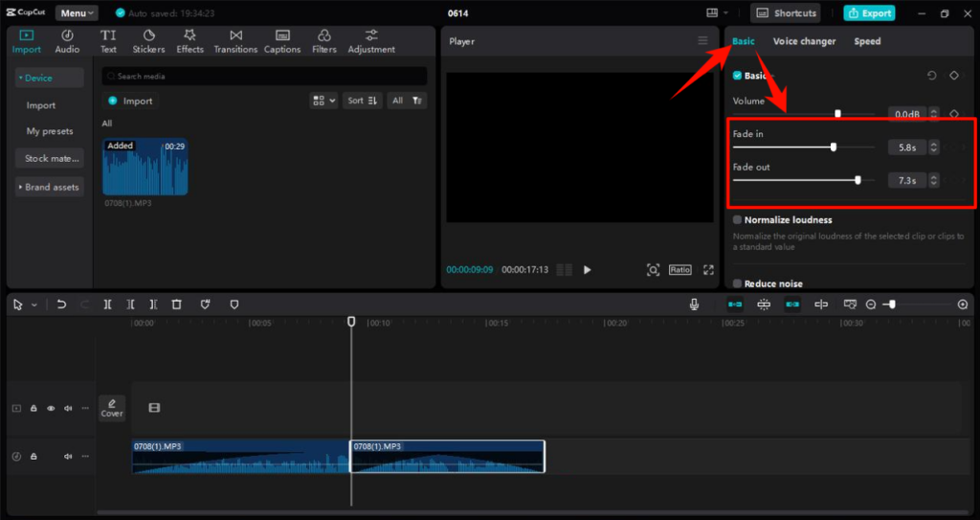
Task: Open the Audio media tab
Action: tap(67, 41)
